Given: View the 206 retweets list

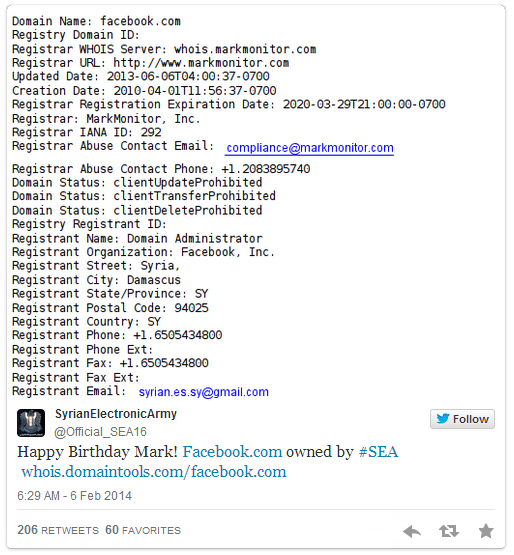Looking at the screenshot, I should click(58, 530).
